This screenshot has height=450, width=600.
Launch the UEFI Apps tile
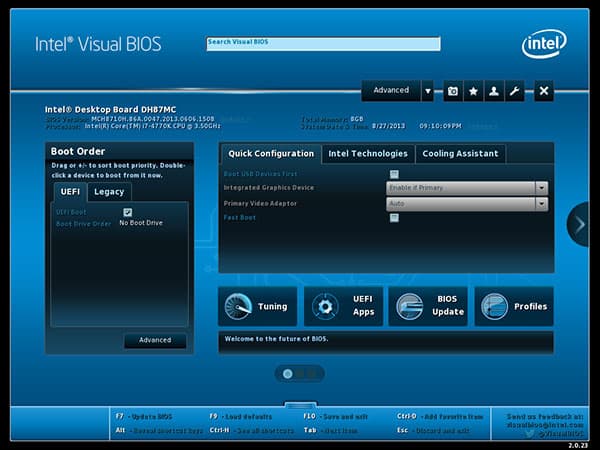tap(342, 307)
